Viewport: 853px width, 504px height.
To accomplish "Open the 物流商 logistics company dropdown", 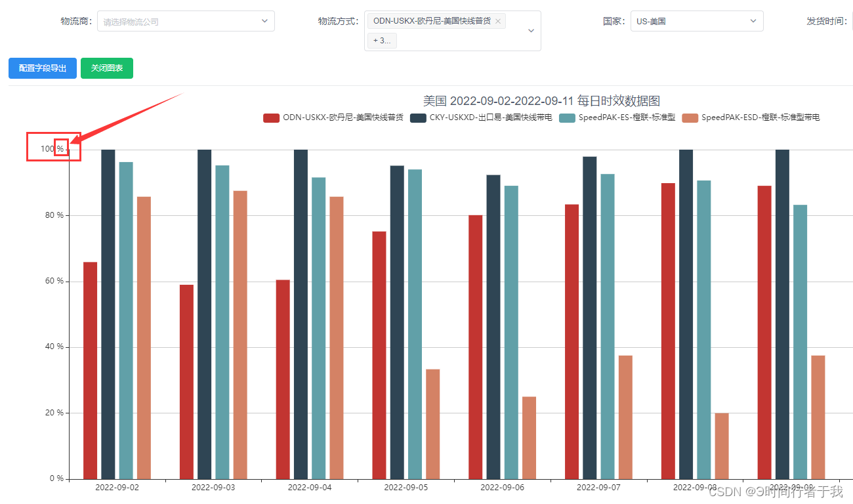I will pyautogui.click(x=186, y=21).
